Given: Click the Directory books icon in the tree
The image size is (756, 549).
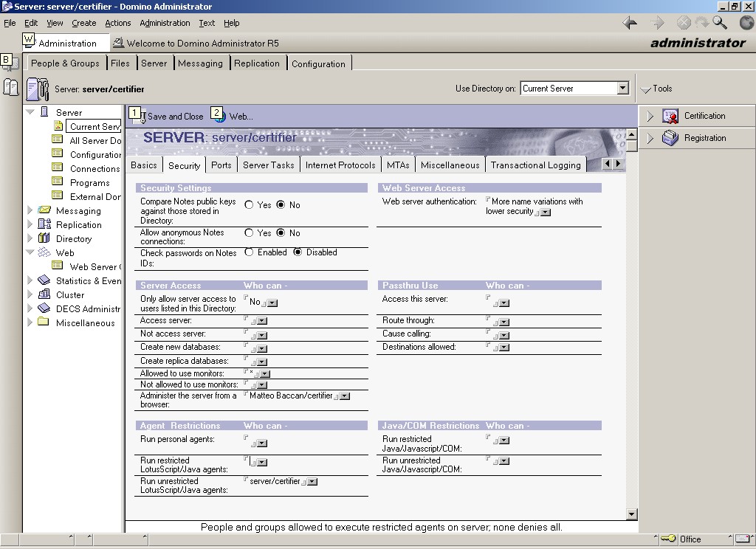Looking at the screenshot, I should [x=44, y=238].
